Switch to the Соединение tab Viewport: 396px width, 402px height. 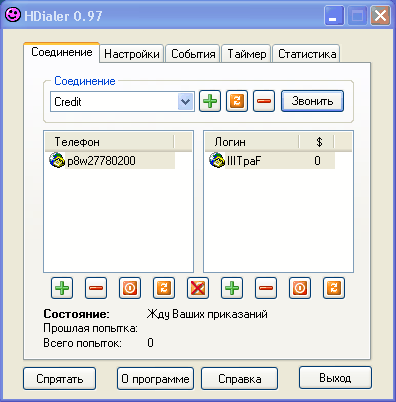(x=62, y=52)
